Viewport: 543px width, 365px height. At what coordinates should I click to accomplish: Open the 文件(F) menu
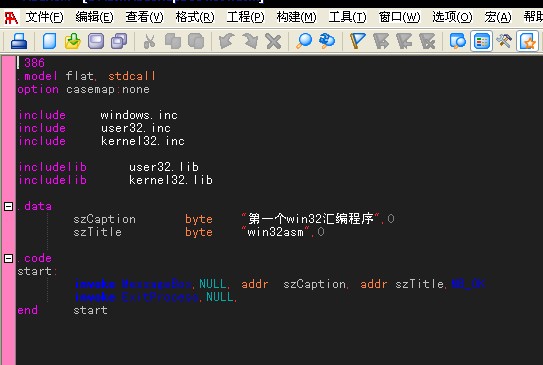coord(44,17)
